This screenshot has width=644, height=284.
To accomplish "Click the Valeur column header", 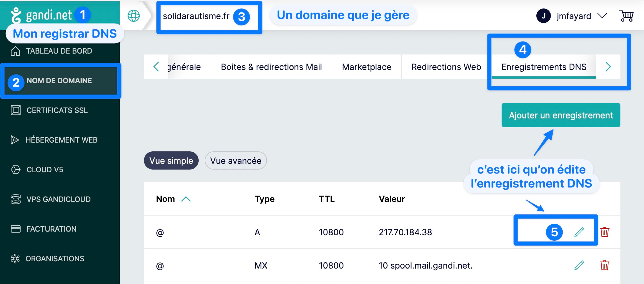I will [x=392, y=199].
